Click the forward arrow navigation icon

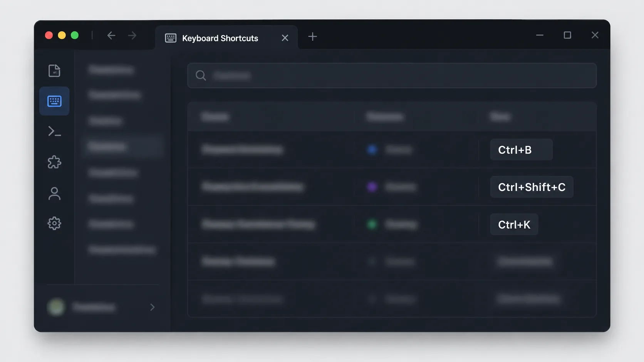tap(132, 36)
